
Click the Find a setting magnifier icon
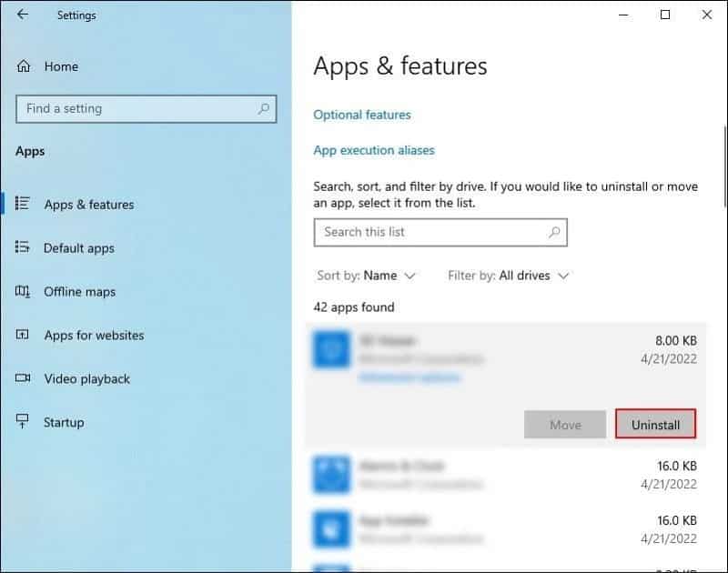tap(263, 109)
